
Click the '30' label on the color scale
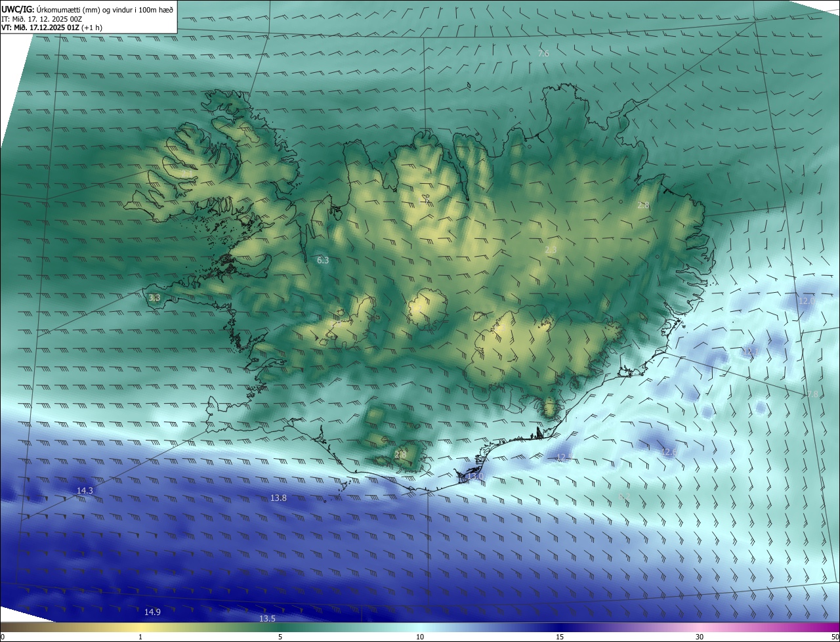pos(700,637)
